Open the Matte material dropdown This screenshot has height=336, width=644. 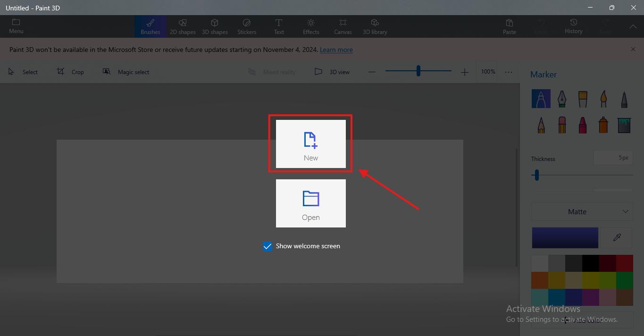[582, 211]
